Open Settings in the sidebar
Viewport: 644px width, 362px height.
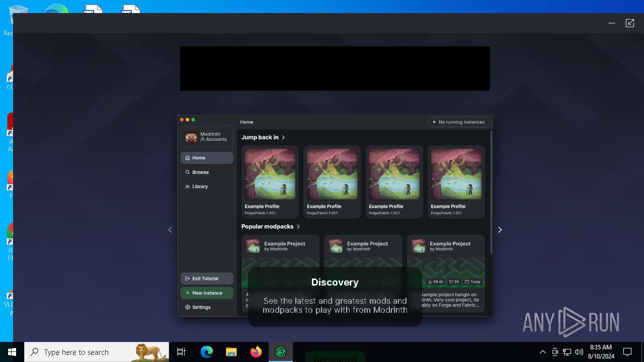point(207,307)
